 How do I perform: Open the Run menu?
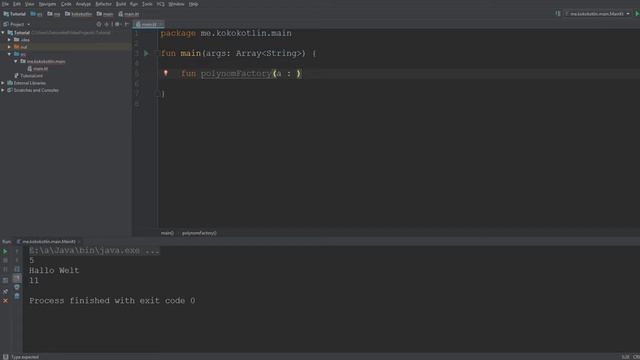click(x=134, y=4)
